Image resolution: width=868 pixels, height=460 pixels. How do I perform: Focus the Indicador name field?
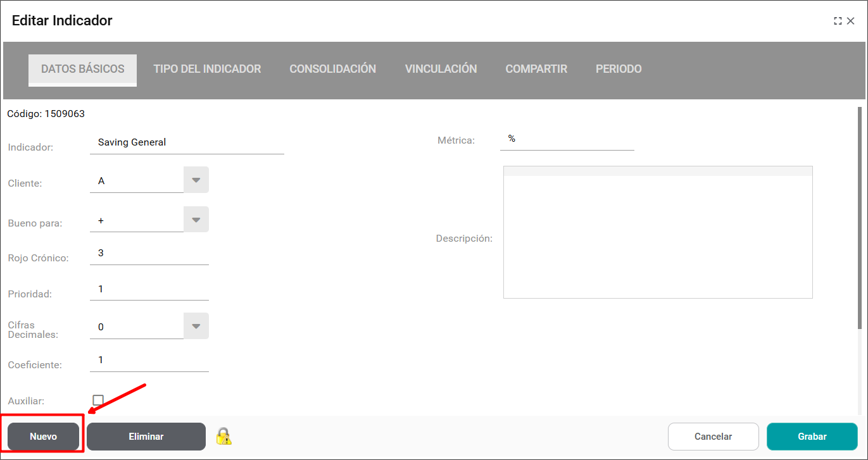coord(187,142)
